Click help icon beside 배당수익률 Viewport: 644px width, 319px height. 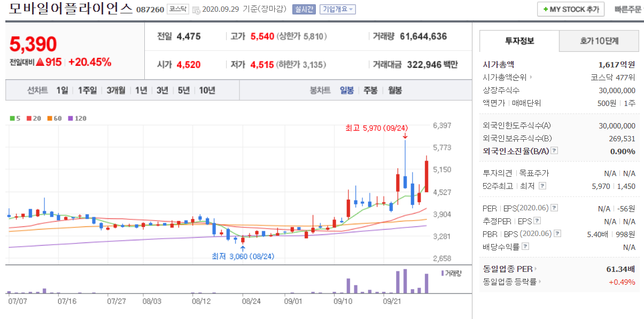coord(525,247)
